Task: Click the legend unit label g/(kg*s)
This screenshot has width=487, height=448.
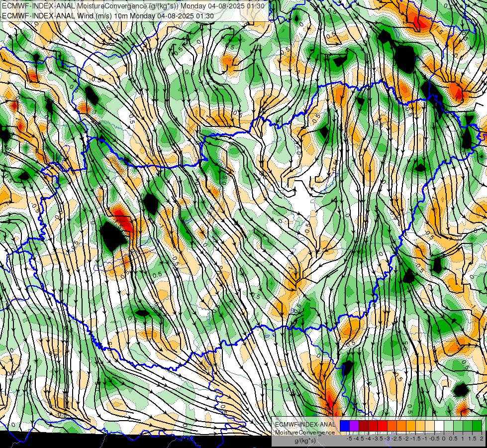Action: [x=305, y=441]
